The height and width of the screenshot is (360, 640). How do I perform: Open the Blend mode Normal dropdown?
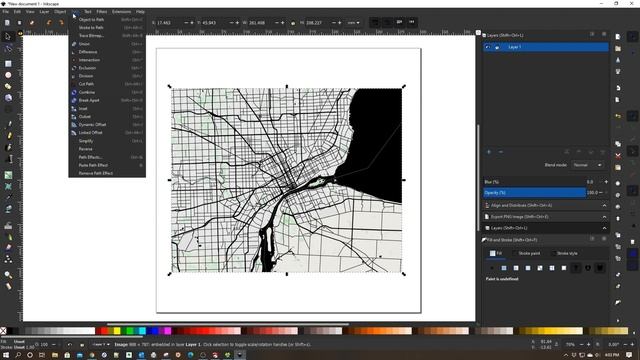[x=587, y=165]
